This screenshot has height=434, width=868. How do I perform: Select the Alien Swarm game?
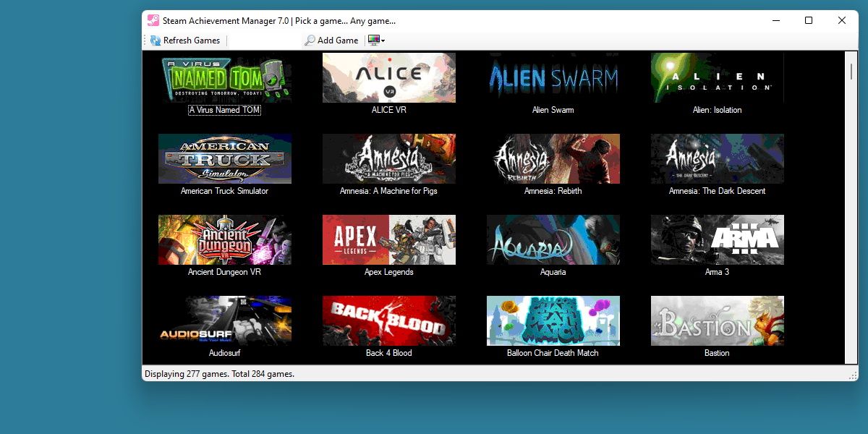coord(553,77)
